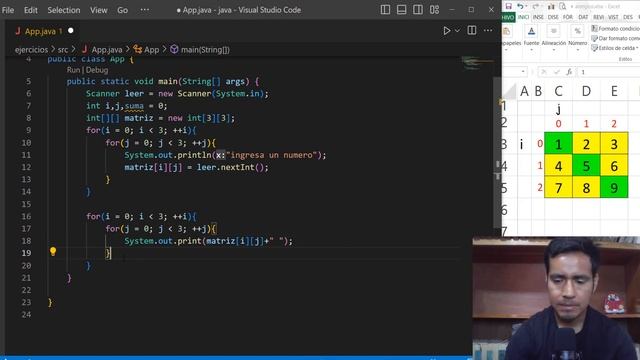
Task: Run Java with the play icon
Action: pos(447,31)
